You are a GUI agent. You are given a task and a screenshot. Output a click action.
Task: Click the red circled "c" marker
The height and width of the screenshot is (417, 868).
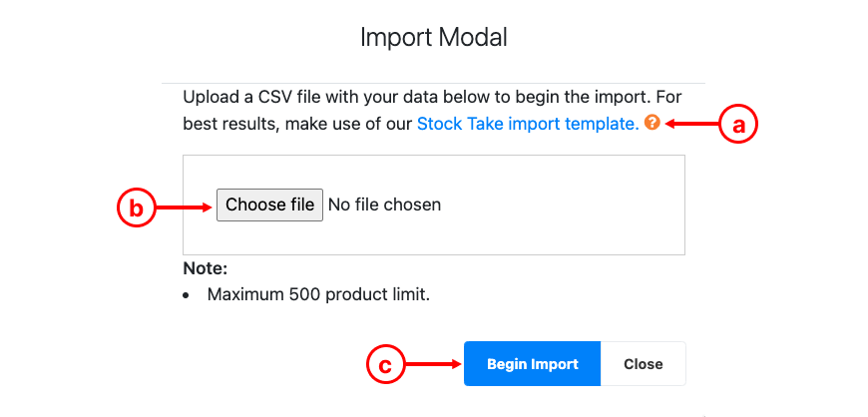click(386, 364)
